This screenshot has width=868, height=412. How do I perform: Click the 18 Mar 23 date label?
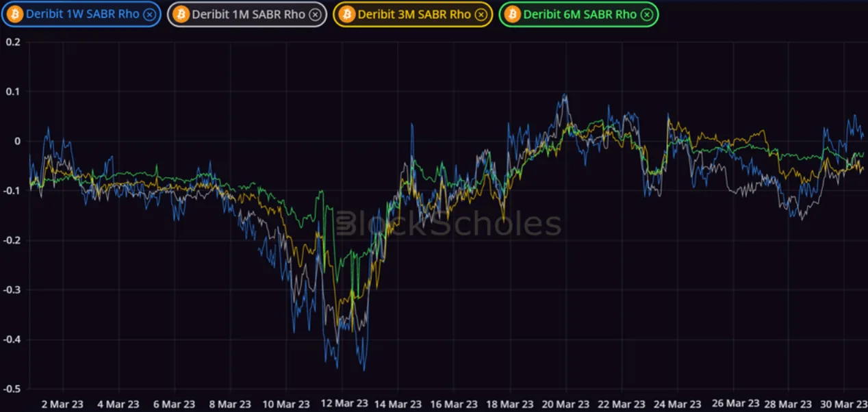511,404
